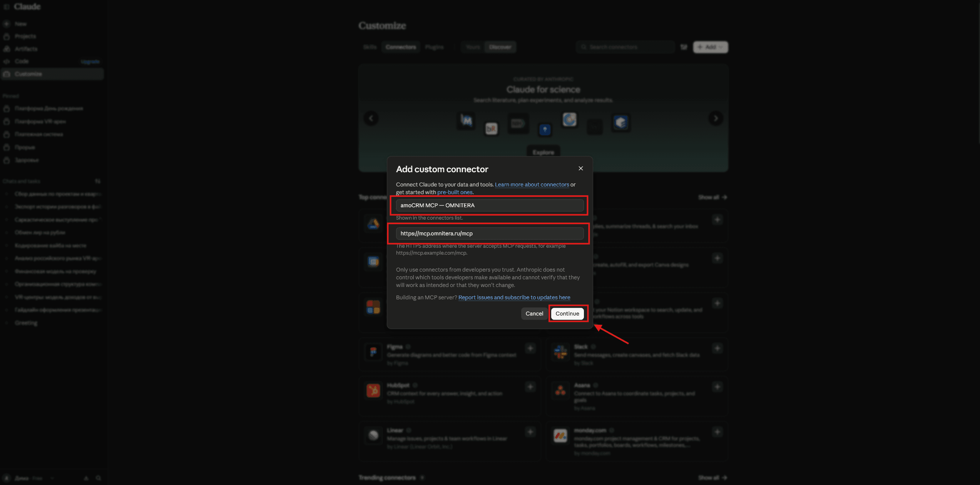Screen dimensions: 980x485
Task: Cancel the custom connector dialog
Action: click(534, 314)
